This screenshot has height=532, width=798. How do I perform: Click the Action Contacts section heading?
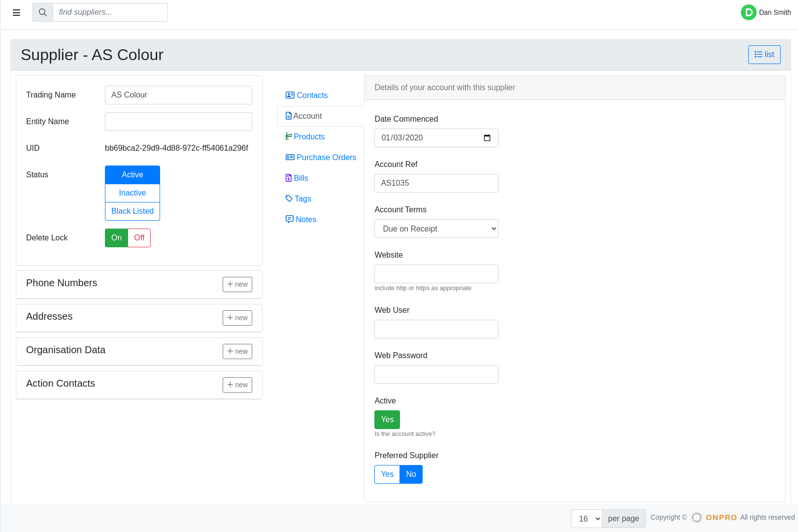61,384
